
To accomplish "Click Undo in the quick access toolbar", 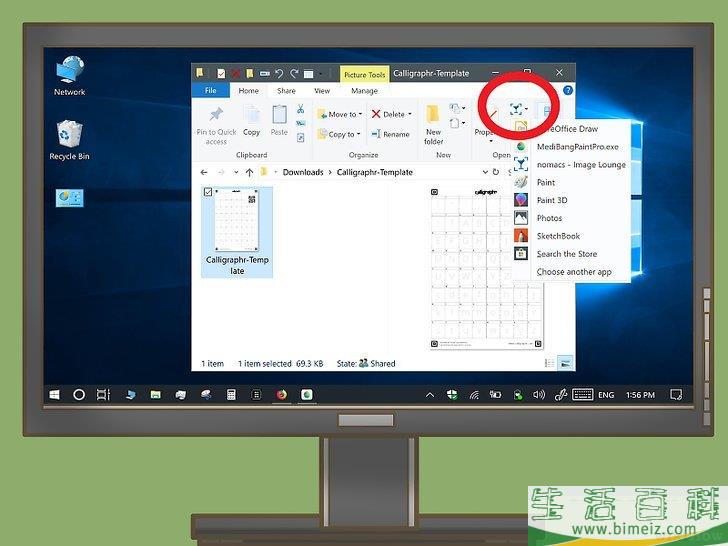I will coord(279,73).
